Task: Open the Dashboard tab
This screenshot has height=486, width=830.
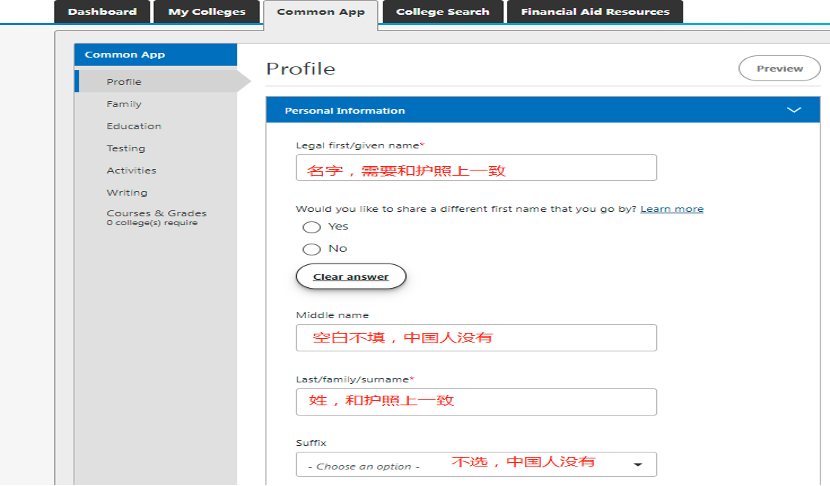Action: [x=102, y=12]
